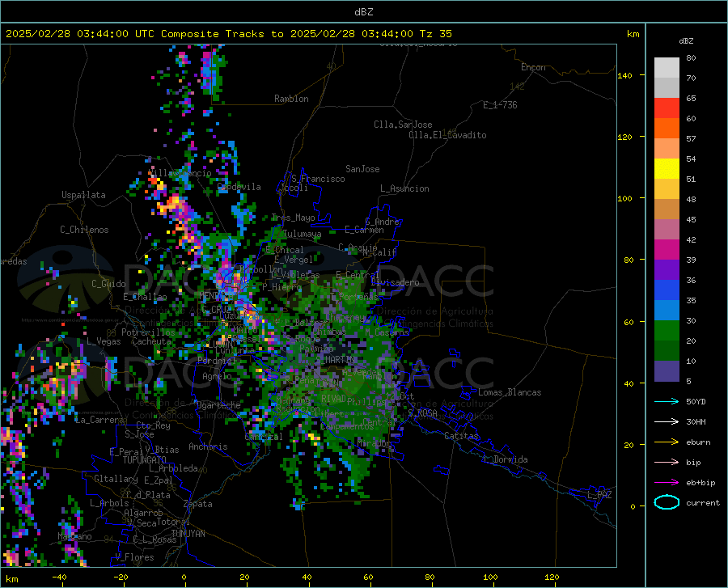The image size is (728, 588).
Task: Click the 'km' label at bottom left
Action: coord(11,579)
